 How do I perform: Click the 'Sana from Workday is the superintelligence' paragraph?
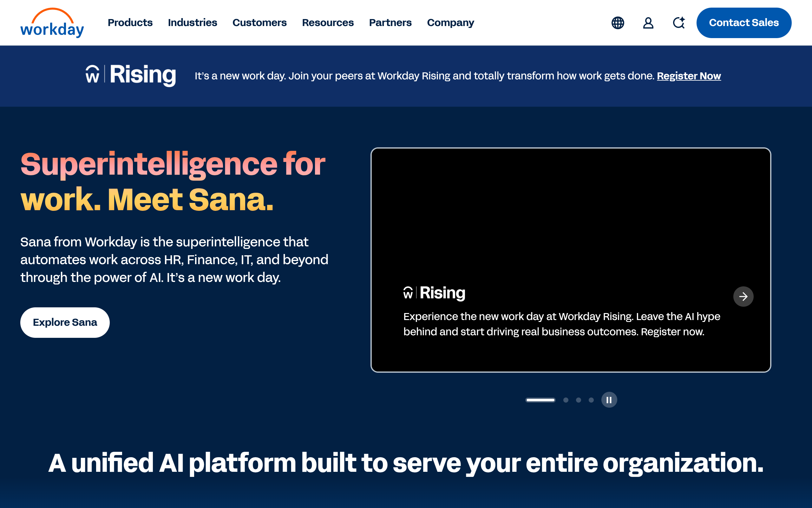[174, 260]
